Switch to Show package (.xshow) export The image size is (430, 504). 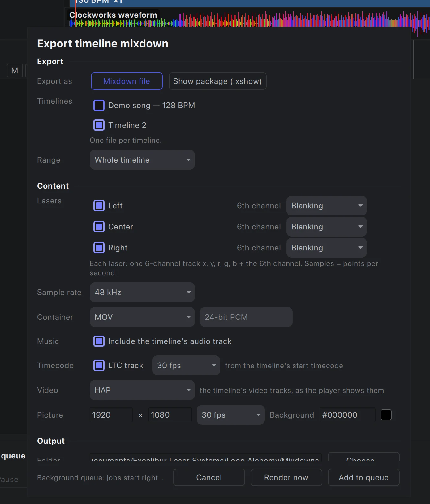[x=217, y=81]
